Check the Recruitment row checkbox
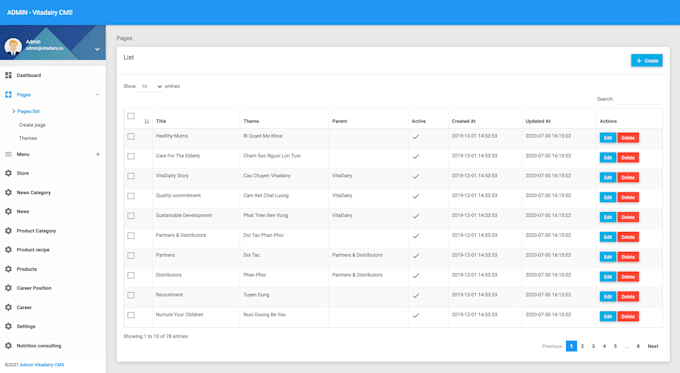Image resolution: width=680 pixels, height=373 pixels. pos(131,295)
